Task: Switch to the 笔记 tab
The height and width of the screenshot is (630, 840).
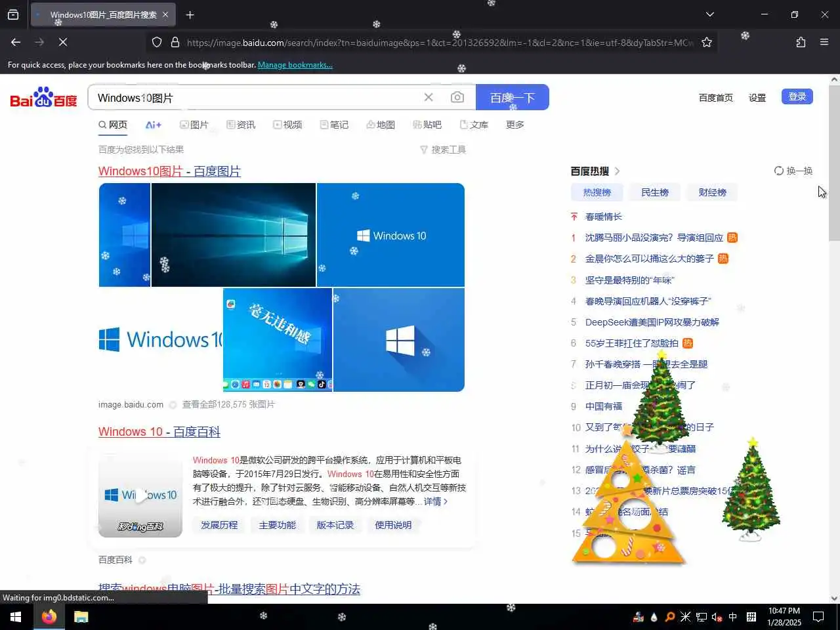Action: pos(334,125)
